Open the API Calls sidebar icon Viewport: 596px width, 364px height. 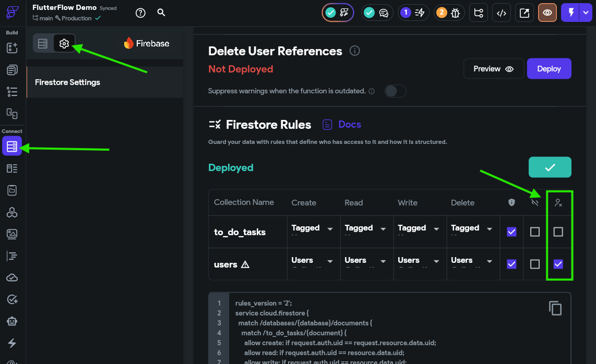(x=12, y=212)
